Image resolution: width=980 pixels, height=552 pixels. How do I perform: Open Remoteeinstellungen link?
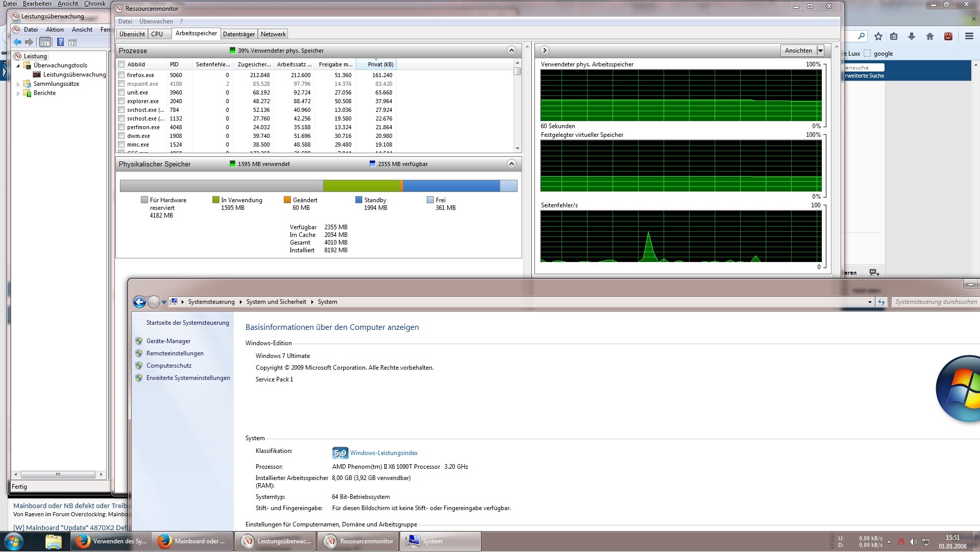pyautogui.click(x=175, y=353)
